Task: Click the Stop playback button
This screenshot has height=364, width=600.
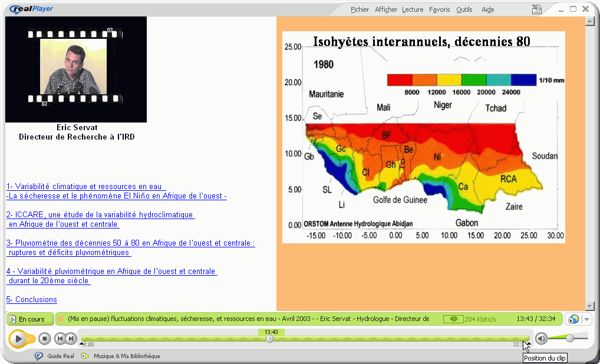Action: tap(45, 339)
